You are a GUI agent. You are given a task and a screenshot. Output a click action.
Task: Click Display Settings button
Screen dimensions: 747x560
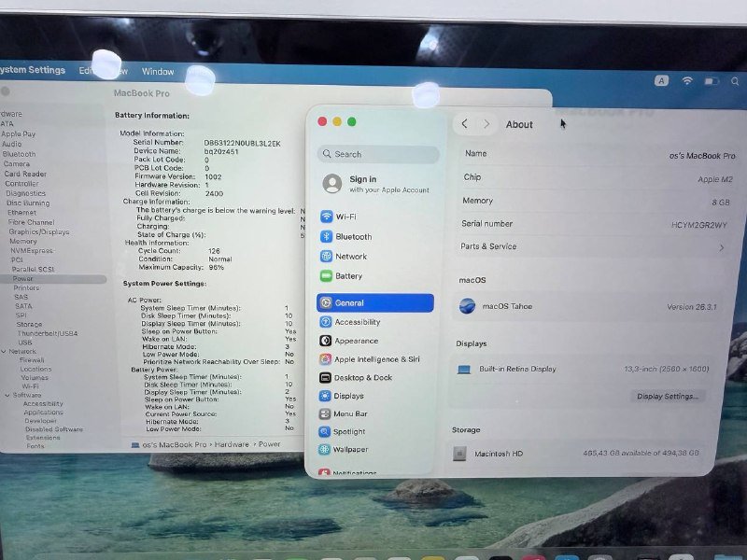(668, 396)
